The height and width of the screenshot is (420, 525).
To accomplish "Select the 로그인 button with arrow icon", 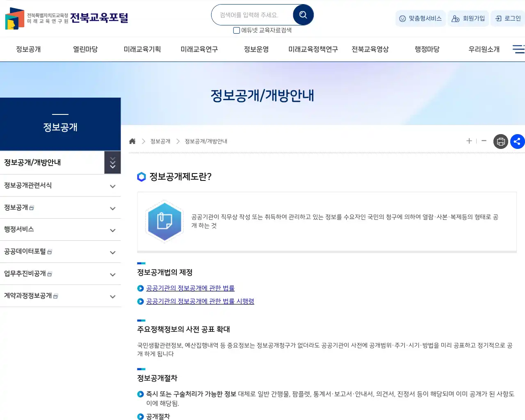I will (509, 18).
